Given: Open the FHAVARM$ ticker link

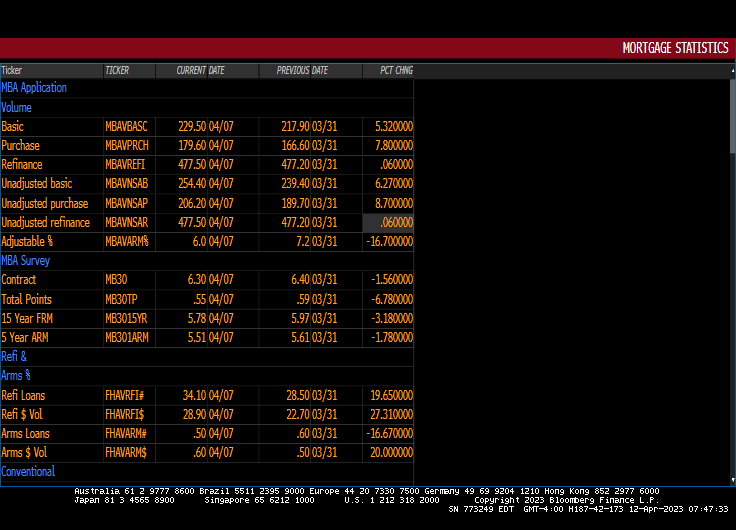Looking at the screenshot, I should click(126, 453).
